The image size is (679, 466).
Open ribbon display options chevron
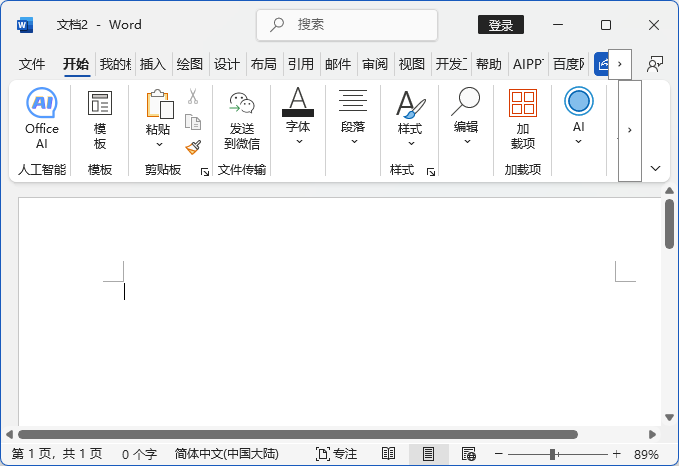point(656,168)
